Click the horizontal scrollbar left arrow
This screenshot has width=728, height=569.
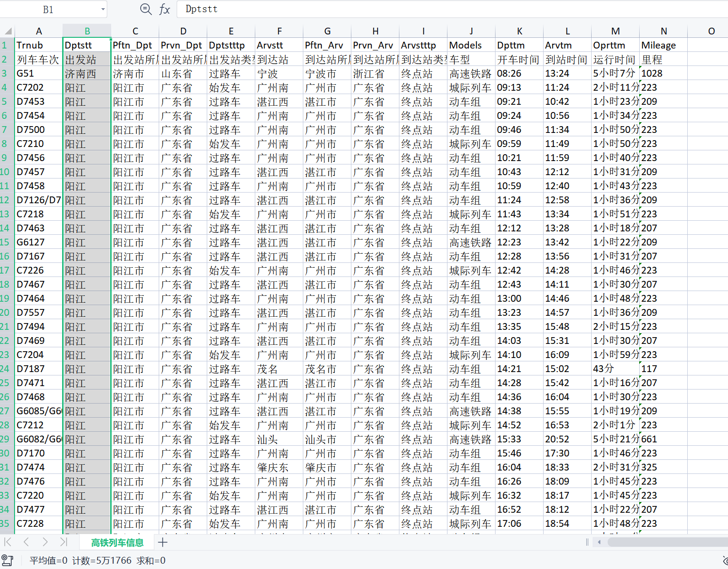599,542
